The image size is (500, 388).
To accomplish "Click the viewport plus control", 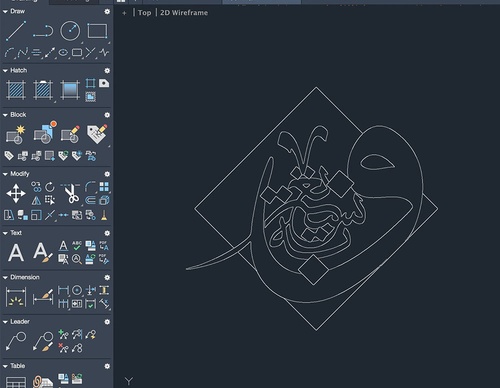I will click(124, 13).
